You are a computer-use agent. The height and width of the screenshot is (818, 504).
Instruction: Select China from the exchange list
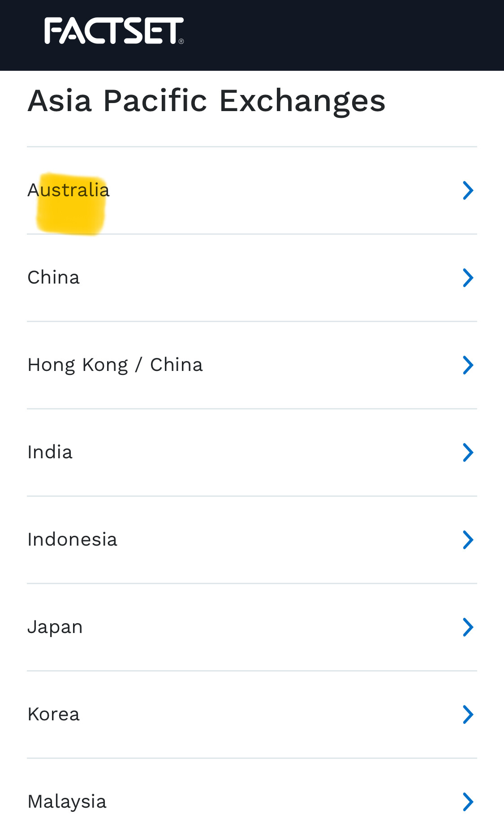[x=54, y=277]
